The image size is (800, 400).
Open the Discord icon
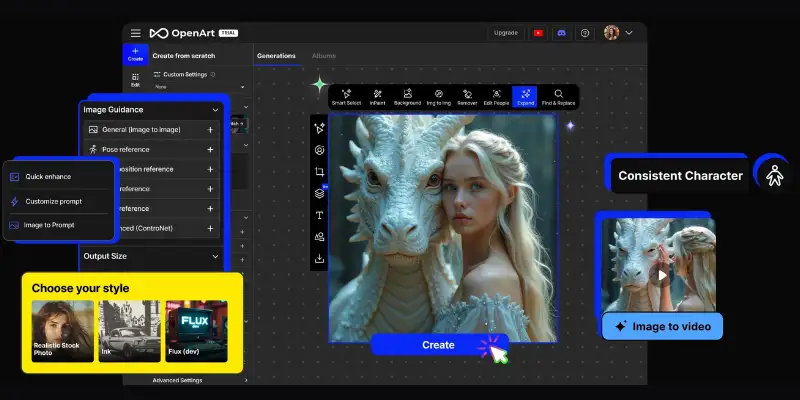tap(561, 33)
